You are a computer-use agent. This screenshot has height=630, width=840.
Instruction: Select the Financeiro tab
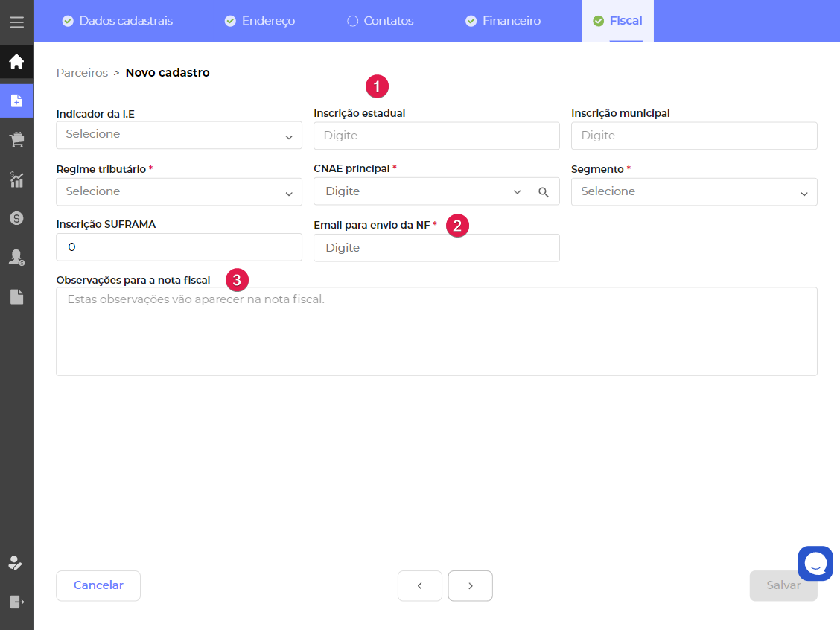tap(503, 21)
